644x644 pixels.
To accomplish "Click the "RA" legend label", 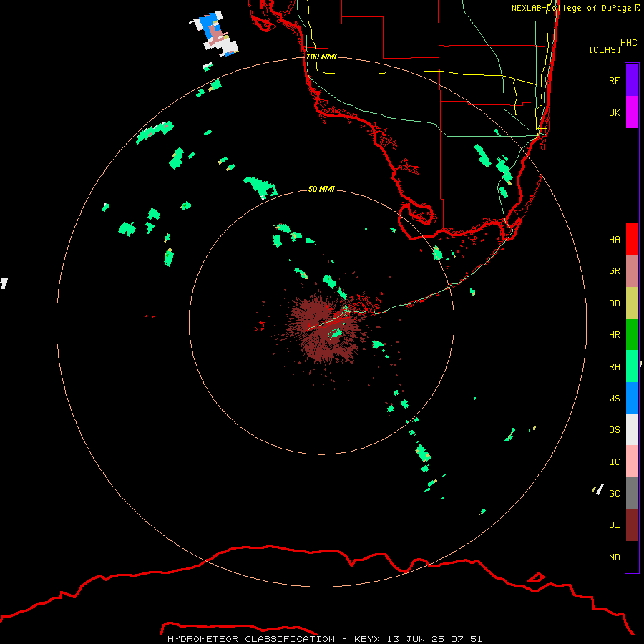I will [x=614, y=366].
